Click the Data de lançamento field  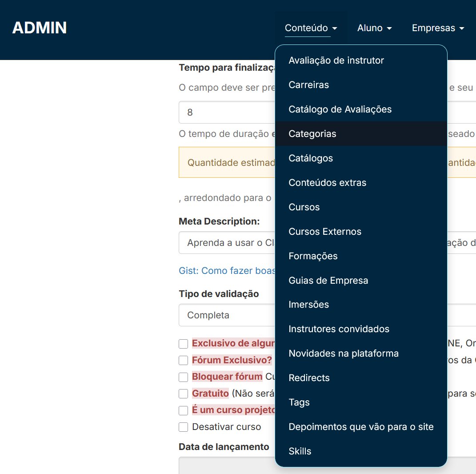click(x=227, y=465)
